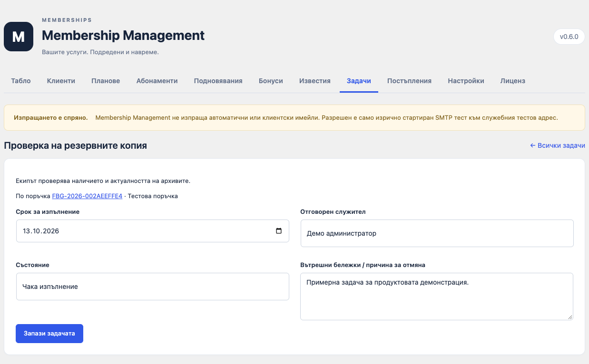This screenshot has height=364, width=589.
Task: Open the Табло tab
Action: tap(21, 81)
